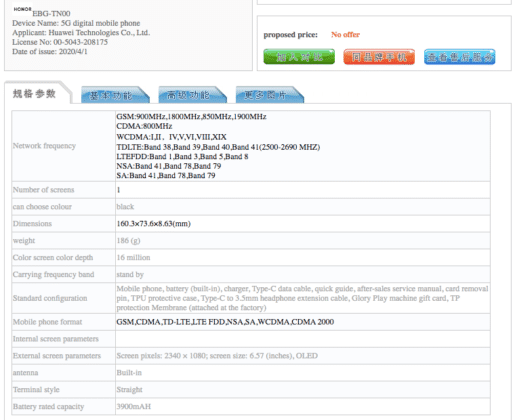Click the GSM,CDMA,TD-LTE mobile phone format value
The width and height of the screenshot is (515, 420).
[225, 322]
